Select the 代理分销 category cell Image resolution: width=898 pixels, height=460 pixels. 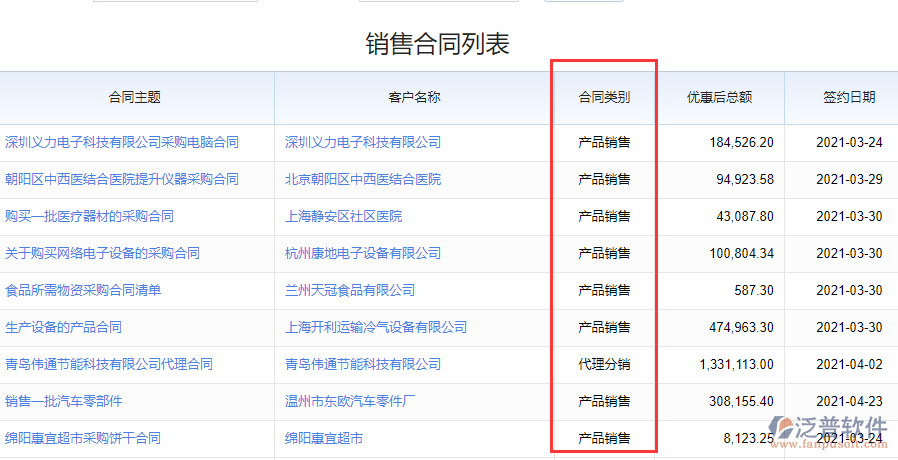(x=604, y=364)
